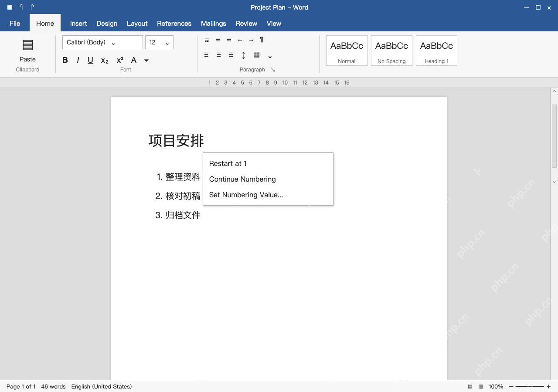Apply the No Spacing style

coord(391,51)
